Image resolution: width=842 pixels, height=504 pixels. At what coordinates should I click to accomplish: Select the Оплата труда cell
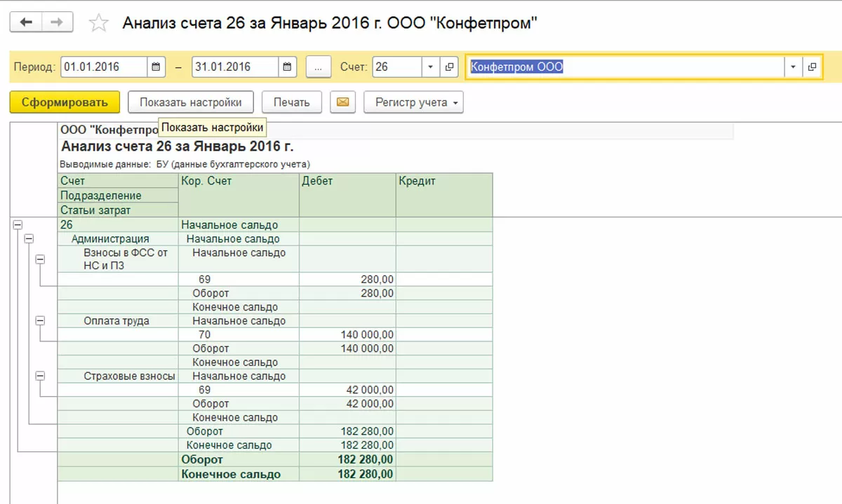[118, 321]
